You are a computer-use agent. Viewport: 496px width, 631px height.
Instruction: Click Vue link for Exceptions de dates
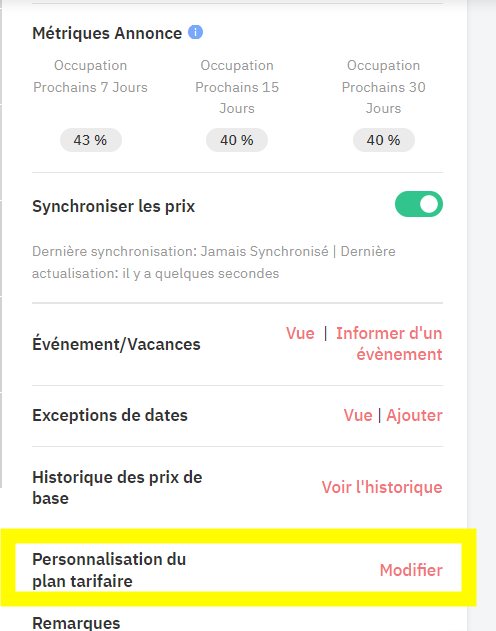coord(358,415)
